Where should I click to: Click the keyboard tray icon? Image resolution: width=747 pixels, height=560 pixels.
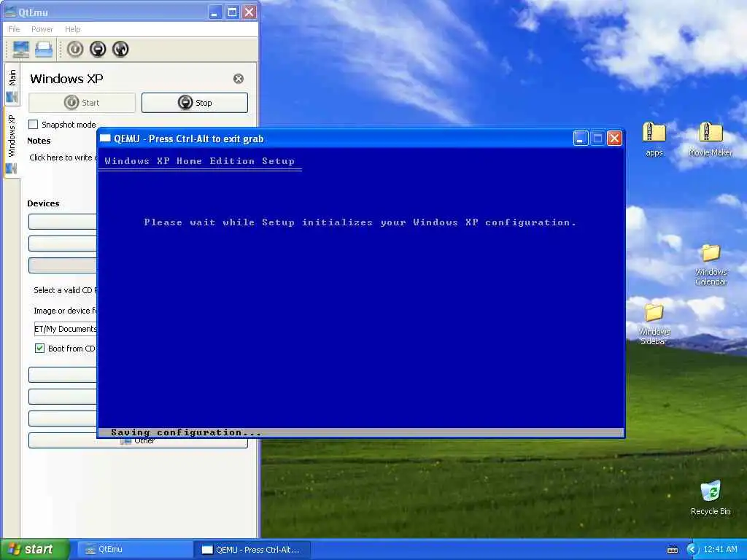point(672,550)
